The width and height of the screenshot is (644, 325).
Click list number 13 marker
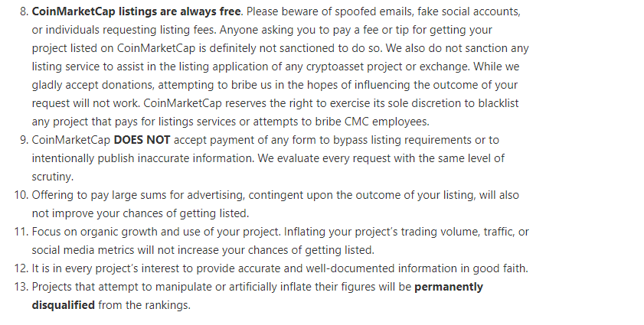pos(21,287)
